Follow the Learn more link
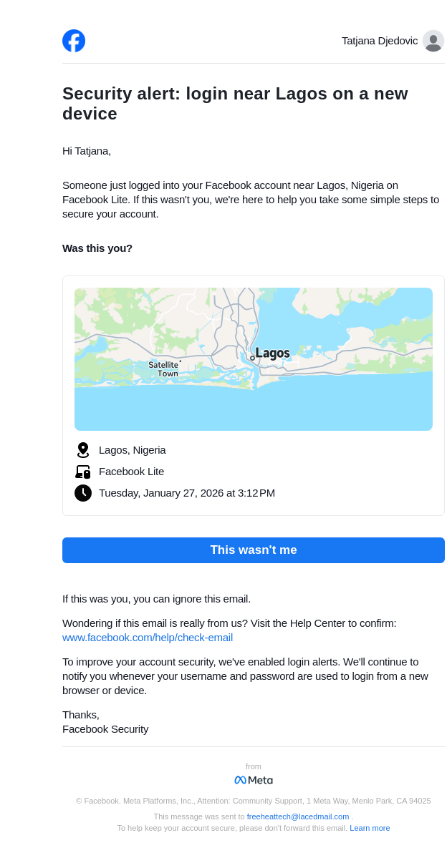The width and height of the screenshot is (447, 868). click(x=370, y=828)
